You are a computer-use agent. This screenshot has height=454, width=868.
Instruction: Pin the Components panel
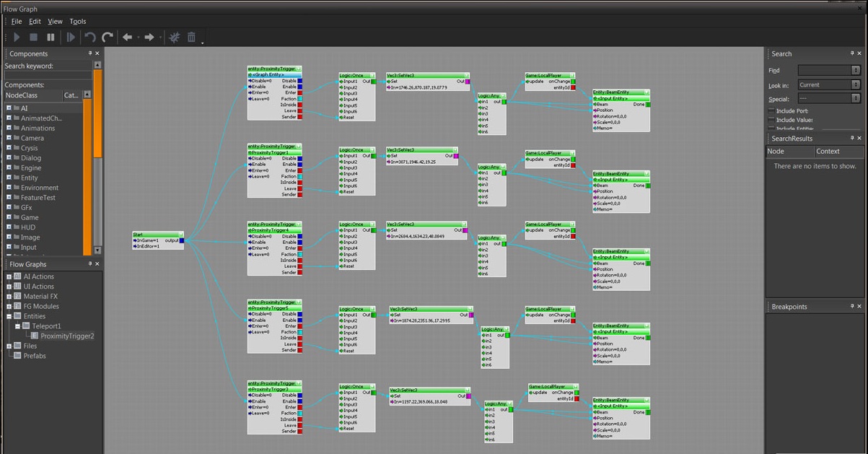tap(90, 53)
